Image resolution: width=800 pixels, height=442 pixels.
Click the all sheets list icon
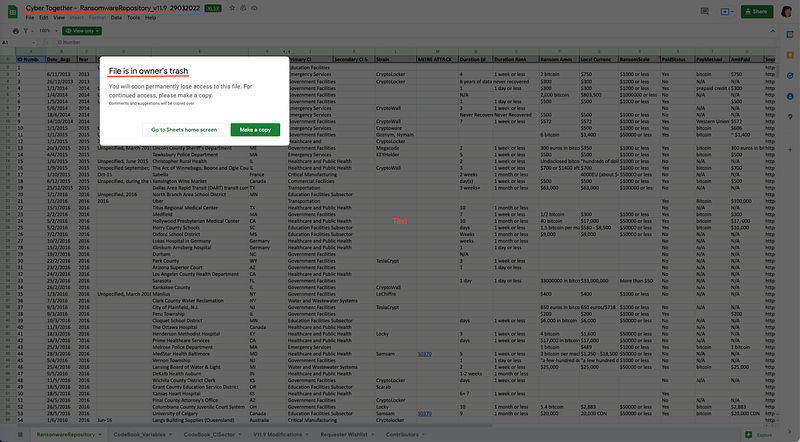click(x=20, y=435)
